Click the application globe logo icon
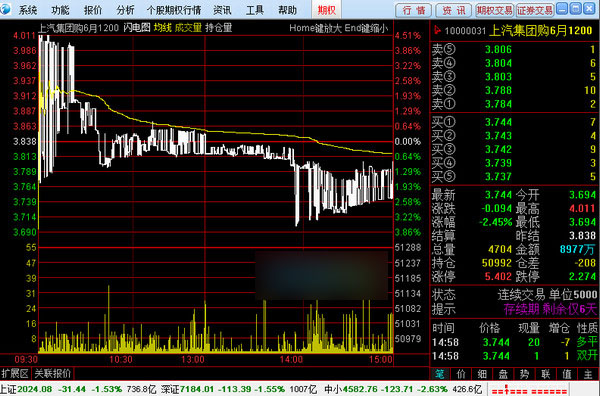This screenshot has height=396, width=600. [5, 8]
